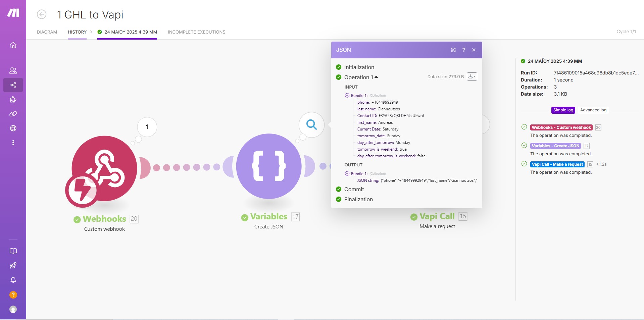Expand the Initialization step
The image size is (644, 320).
click(359, 67)
